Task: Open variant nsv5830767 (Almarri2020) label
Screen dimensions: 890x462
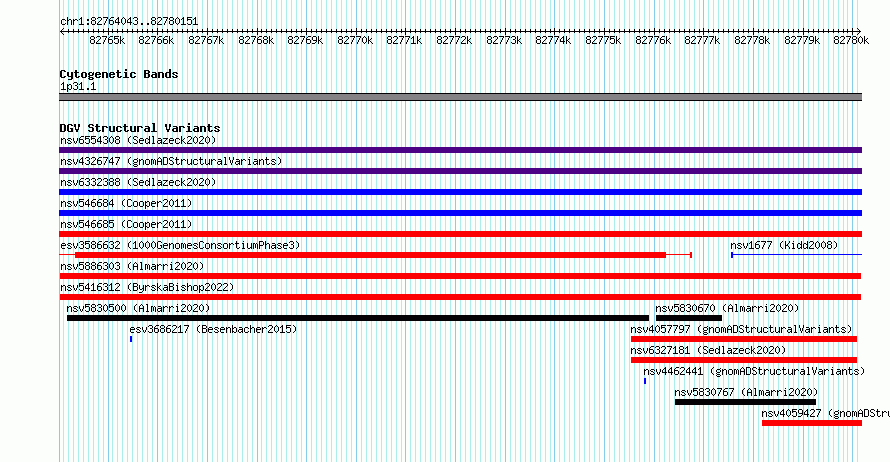Action: 746,392
